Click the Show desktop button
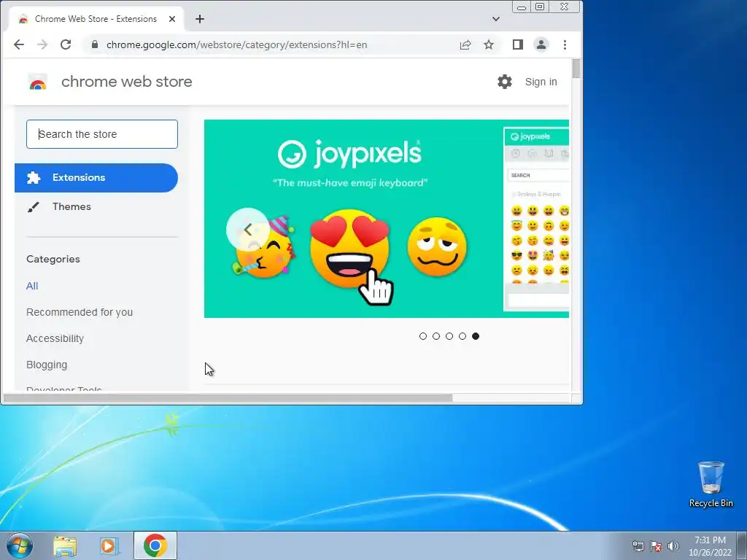This screenshot has width=747, height=560. tap(742, 545)
